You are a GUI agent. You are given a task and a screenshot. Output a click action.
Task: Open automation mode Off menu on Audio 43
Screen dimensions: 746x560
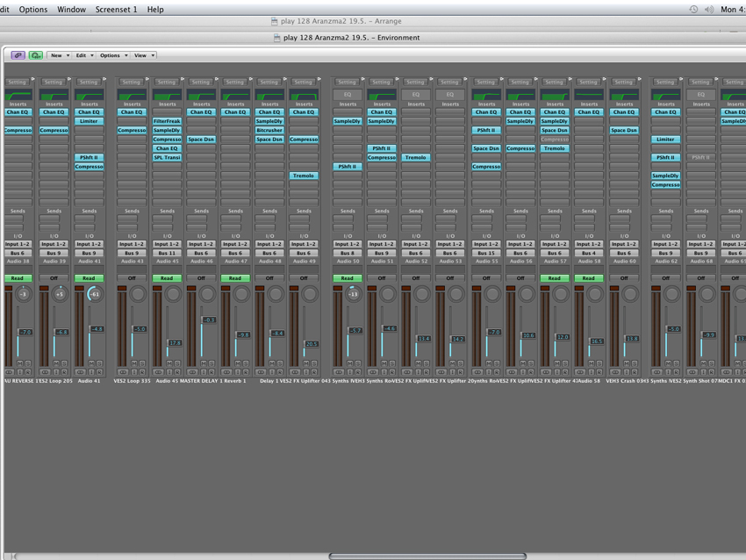pos(132,278)
